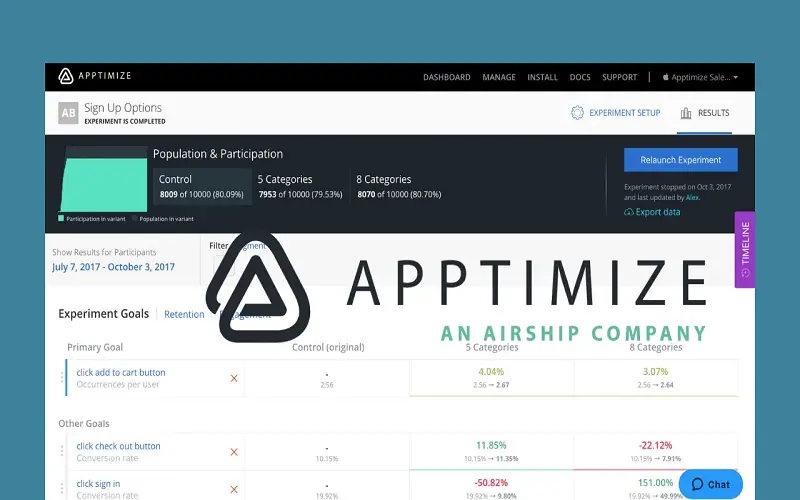
Task: Open the purple Timeline side tab
Action: [745, 249]
